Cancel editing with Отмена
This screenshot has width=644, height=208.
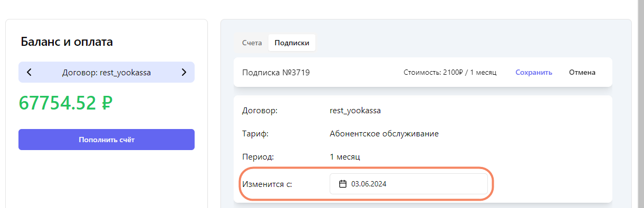tap(582, 73)
